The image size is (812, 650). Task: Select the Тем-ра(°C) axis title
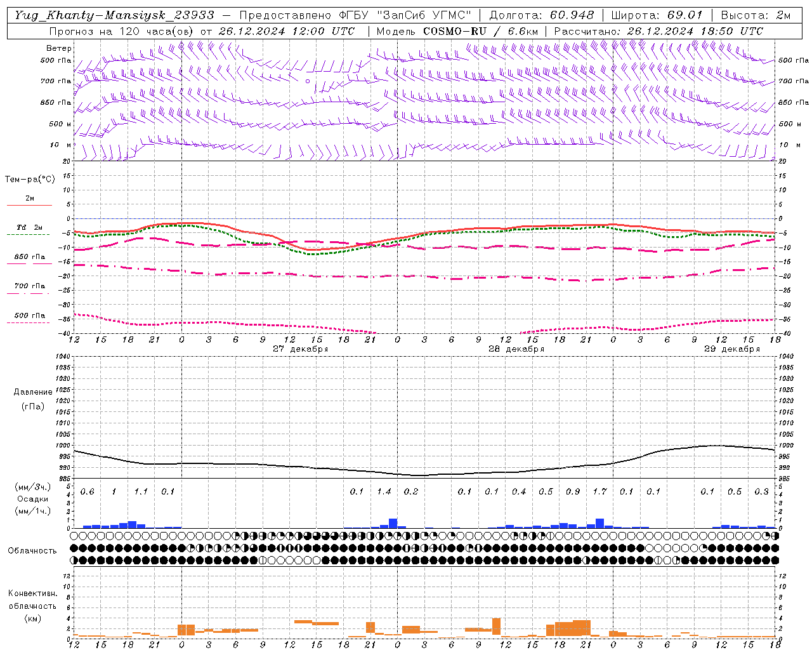(30, 179)
